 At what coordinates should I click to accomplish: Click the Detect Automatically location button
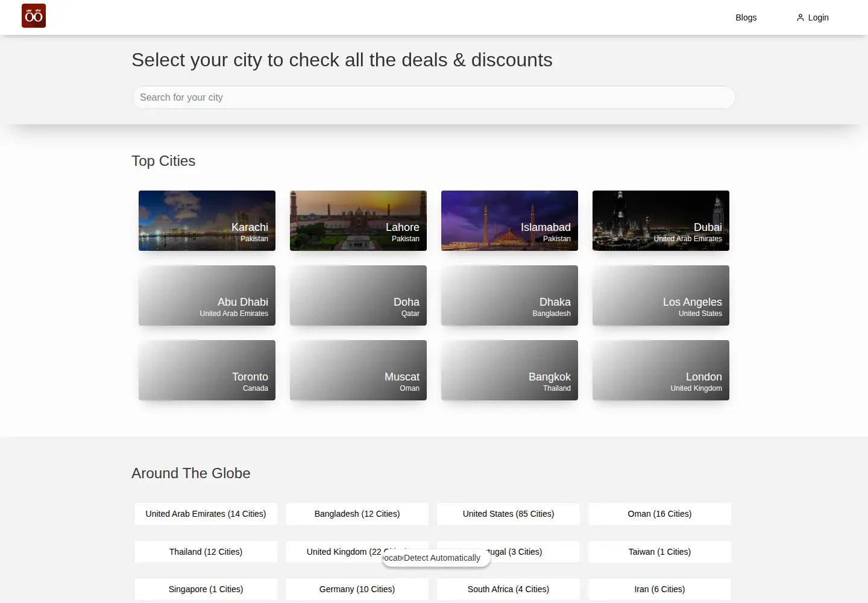[436, 558]
